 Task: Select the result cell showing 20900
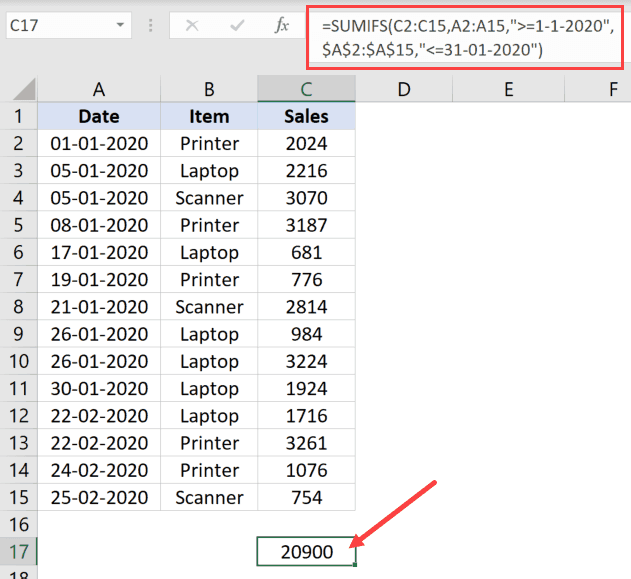306,552
